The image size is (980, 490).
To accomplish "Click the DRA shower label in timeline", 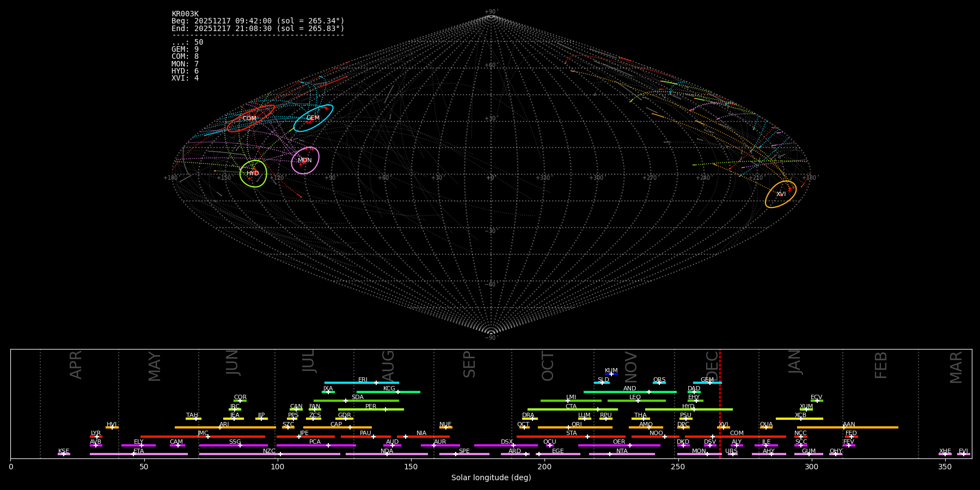I will click(528, 415).
